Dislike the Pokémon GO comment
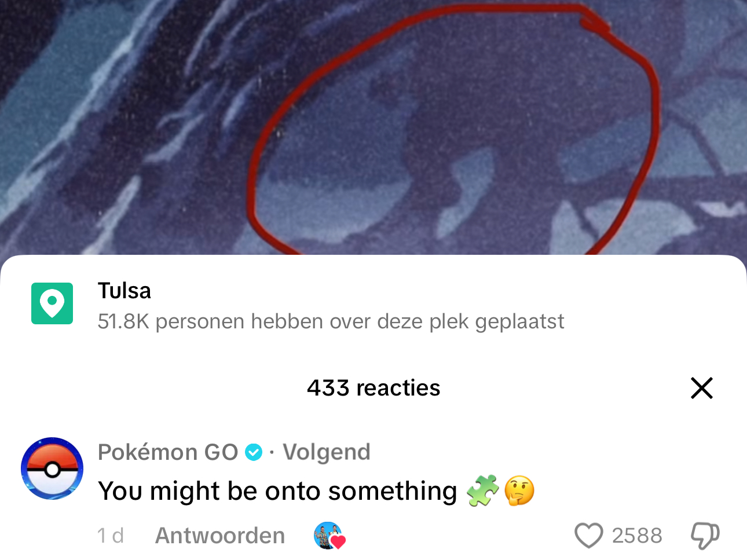The width and height of the screenshot is (747, 560). coord(705,536)
